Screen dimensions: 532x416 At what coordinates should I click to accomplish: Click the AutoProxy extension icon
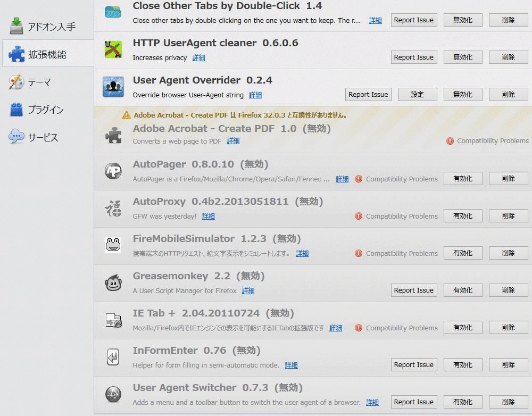click(x=113, y=209)
